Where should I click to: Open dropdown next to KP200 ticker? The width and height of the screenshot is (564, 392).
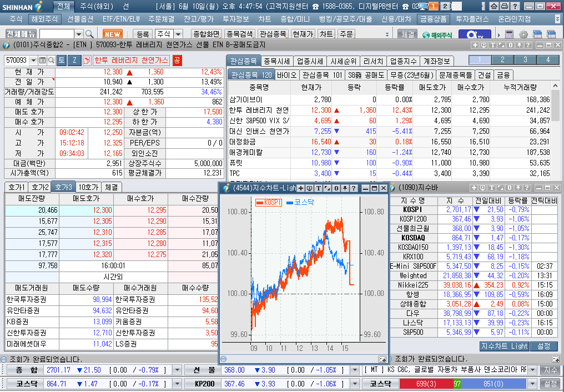355,384
